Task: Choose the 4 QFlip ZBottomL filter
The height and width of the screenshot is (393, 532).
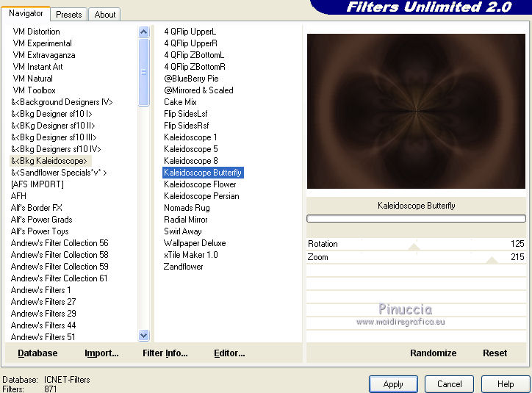Action: point(194,55)
